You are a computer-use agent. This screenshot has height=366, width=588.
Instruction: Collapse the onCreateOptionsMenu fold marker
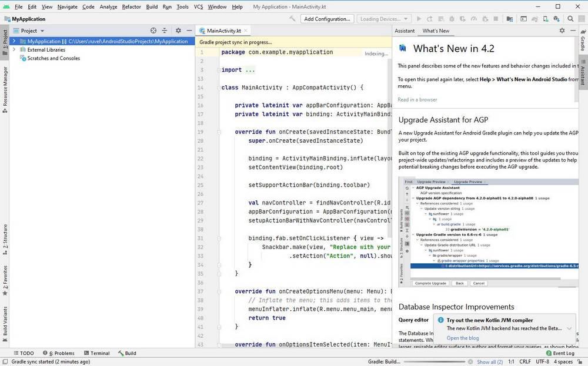coord(219,291)
